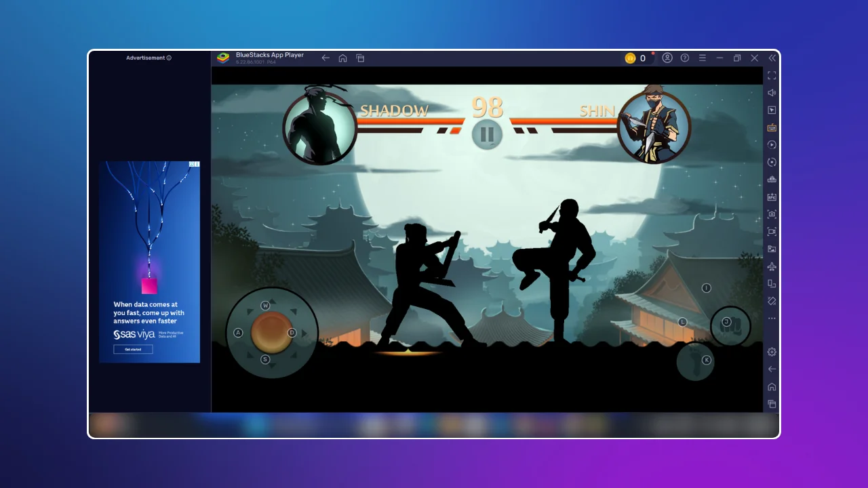This screenshot has width=868, height=488.
Task: Click the BlueStacks logo
Action: point(223,58)
